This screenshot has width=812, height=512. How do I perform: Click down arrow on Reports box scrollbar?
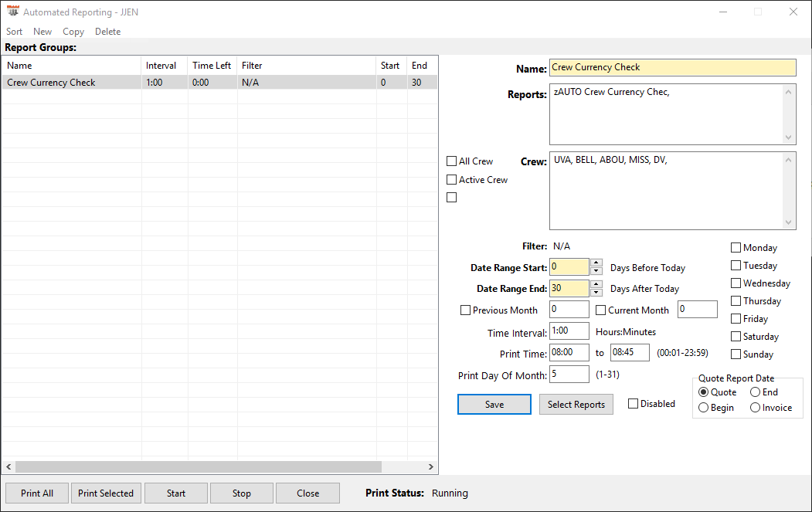pos(789,137)
